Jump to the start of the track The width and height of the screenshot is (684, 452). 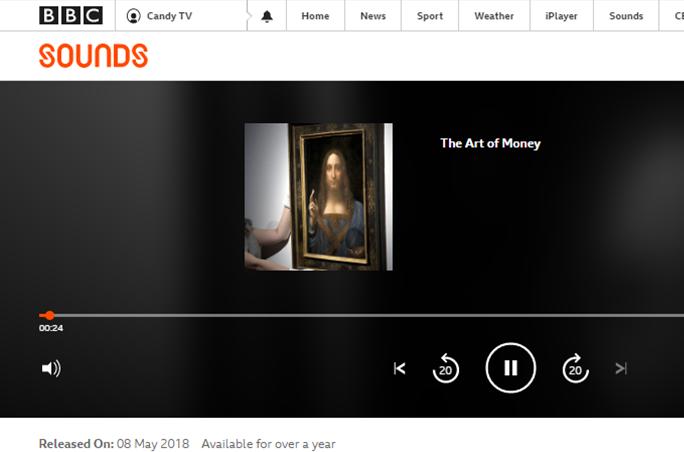tap(400, 369)
